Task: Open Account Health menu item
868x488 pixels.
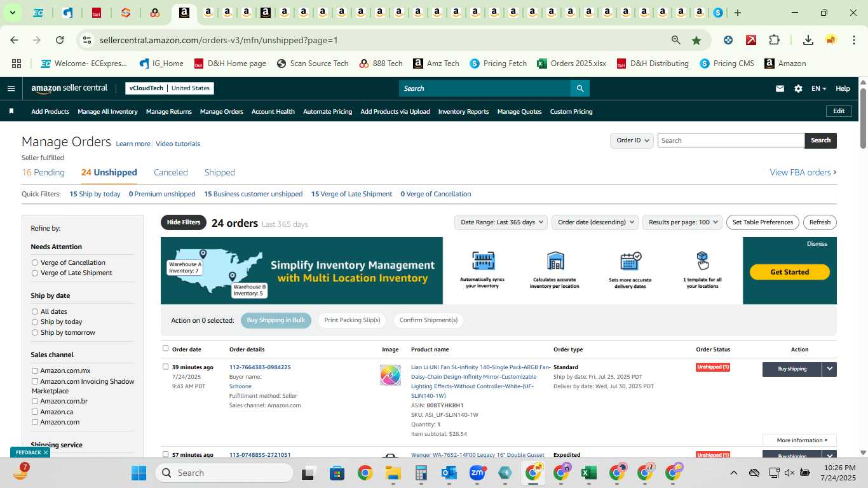Action: point(273,111)
